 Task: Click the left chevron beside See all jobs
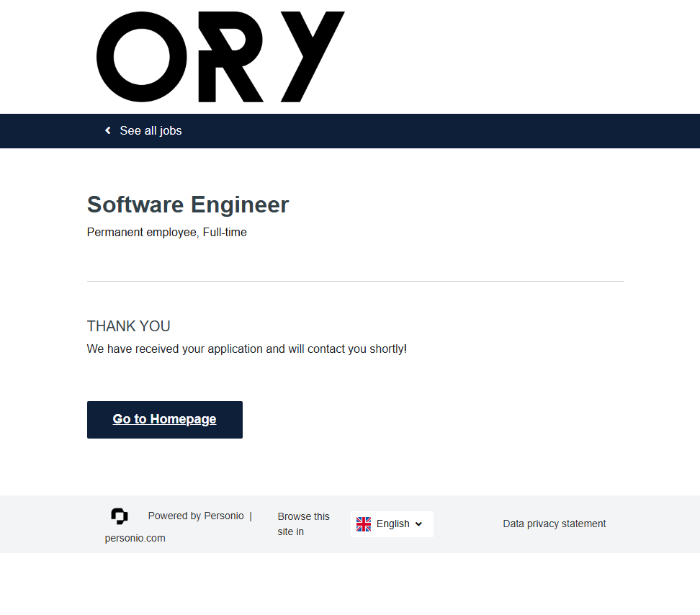[x=108, y=130]
